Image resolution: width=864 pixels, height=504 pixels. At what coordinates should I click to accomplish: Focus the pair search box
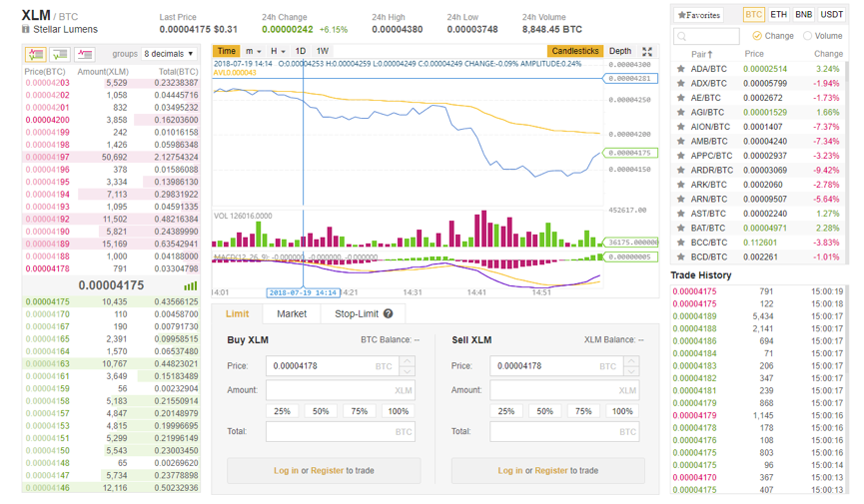[x=706, y=36]
